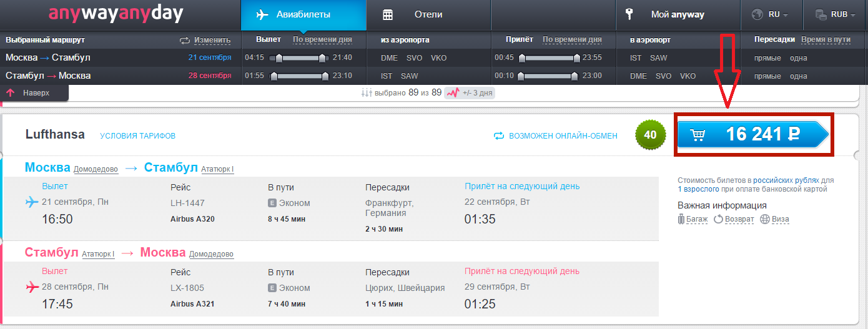Click the E class badge for flight LX-1805
Image resolution: width=868 pixels, height=329 pixels.
tap(272, 288)
